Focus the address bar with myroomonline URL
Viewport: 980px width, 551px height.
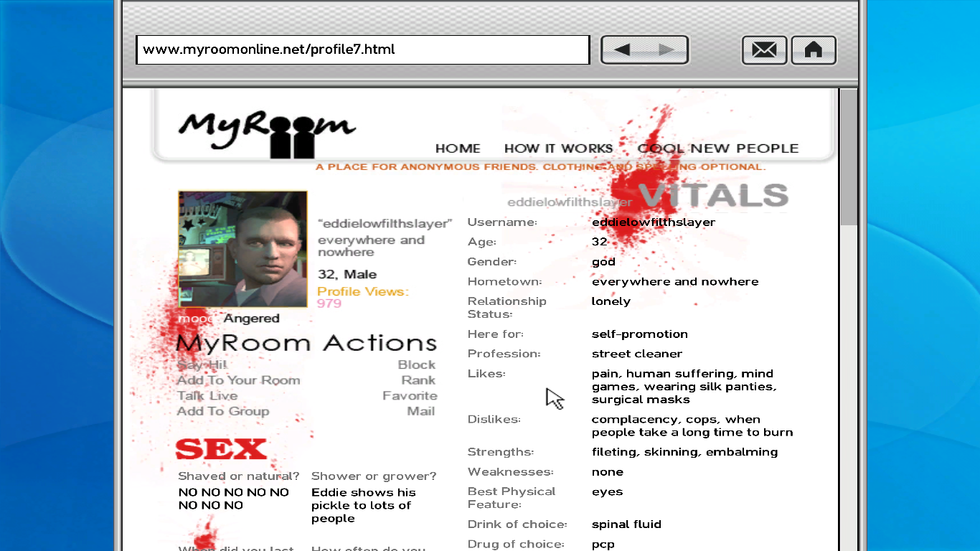coord(363,50)
